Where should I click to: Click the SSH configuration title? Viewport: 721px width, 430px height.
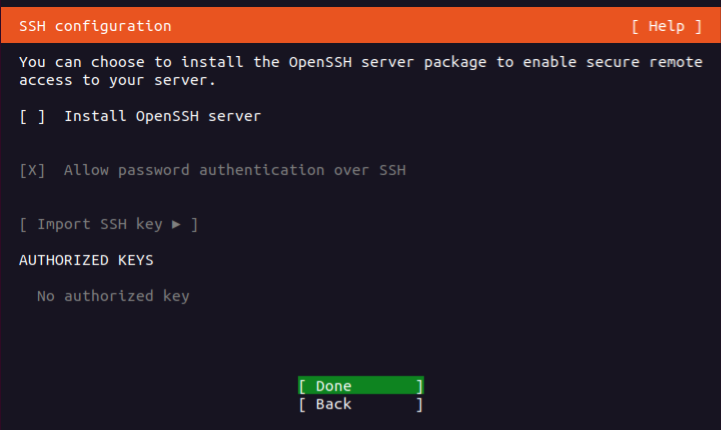(95, 26)
